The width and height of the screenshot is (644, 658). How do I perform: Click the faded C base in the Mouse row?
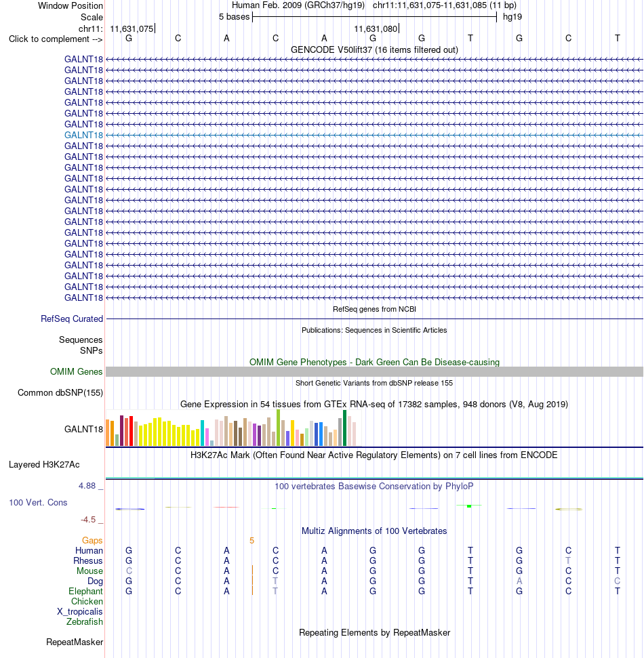coord(129,571)
